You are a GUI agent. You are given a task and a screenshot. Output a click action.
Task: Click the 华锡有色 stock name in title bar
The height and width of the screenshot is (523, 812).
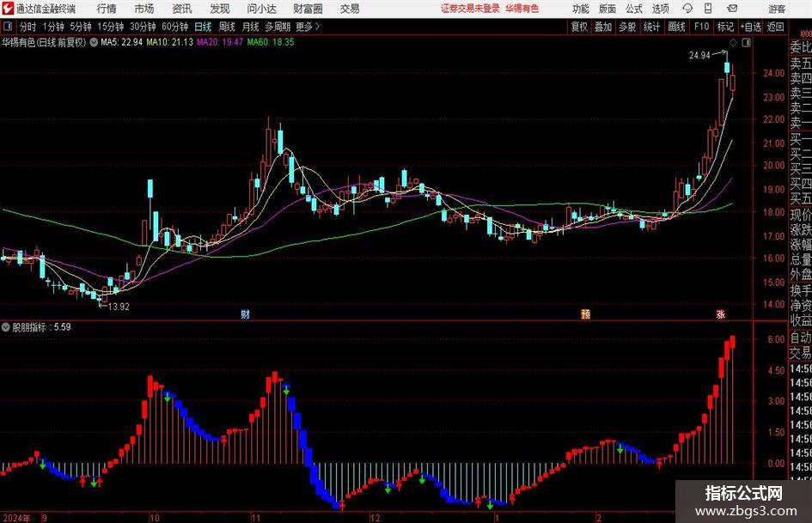pyautogui.click(x=522, y=9)
